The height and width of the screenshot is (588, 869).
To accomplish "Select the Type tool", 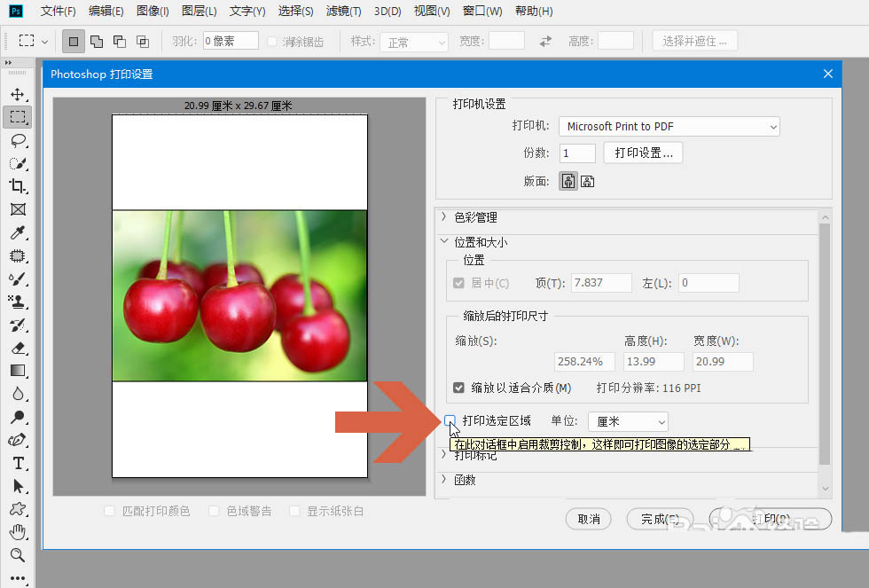I will click(18, 463).
